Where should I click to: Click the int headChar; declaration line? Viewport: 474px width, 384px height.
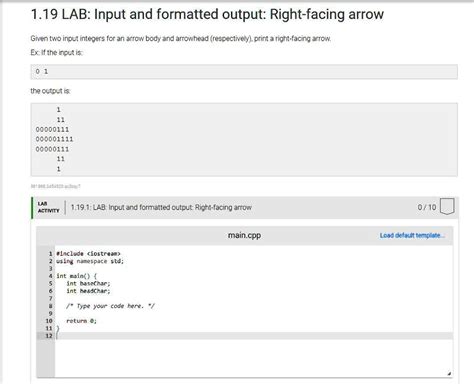[x=88, y=291]
